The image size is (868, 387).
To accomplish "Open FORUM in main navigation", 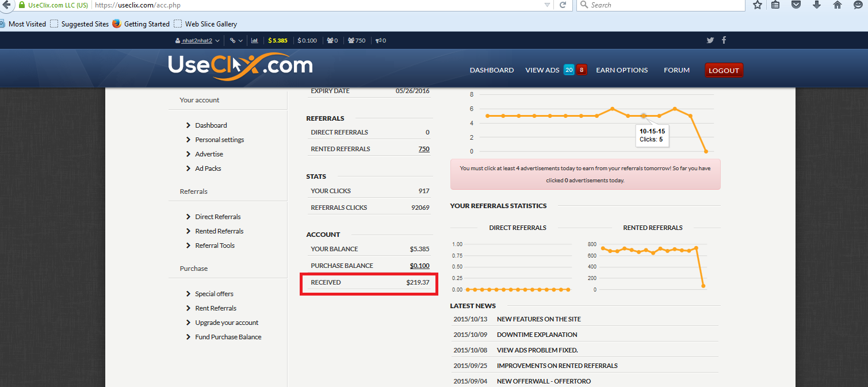I will 676,70.
